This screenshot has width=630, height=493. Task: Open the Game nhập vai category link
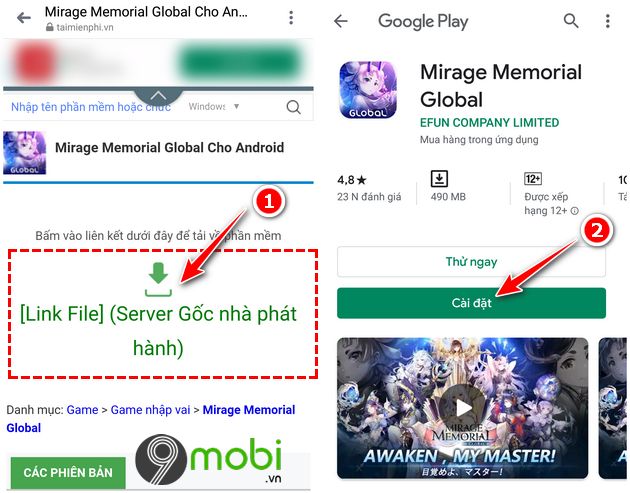(150, 410)
